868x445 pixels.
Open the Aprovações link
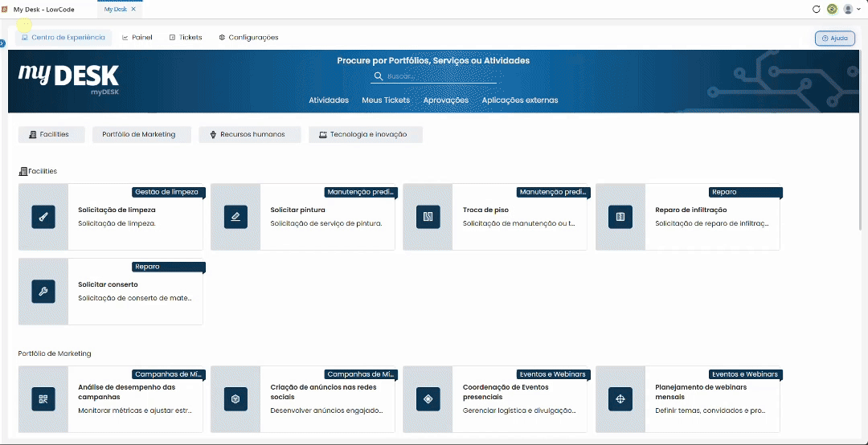click(445, 100)
